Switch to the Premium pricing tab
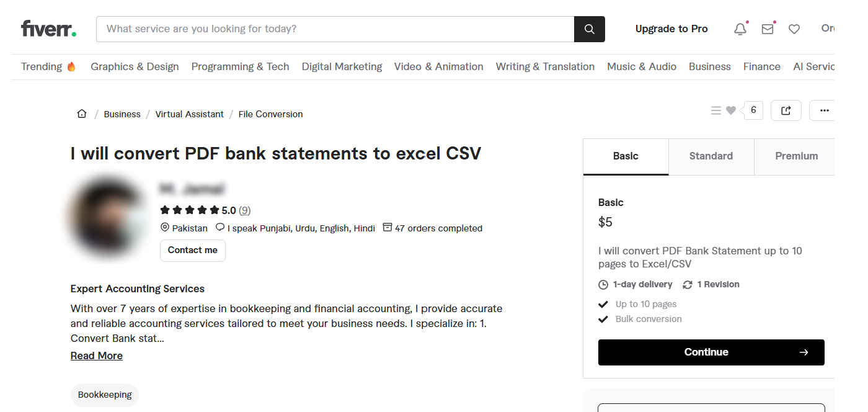Viewport: 868px width, 412px height. [x=796, y=156]
